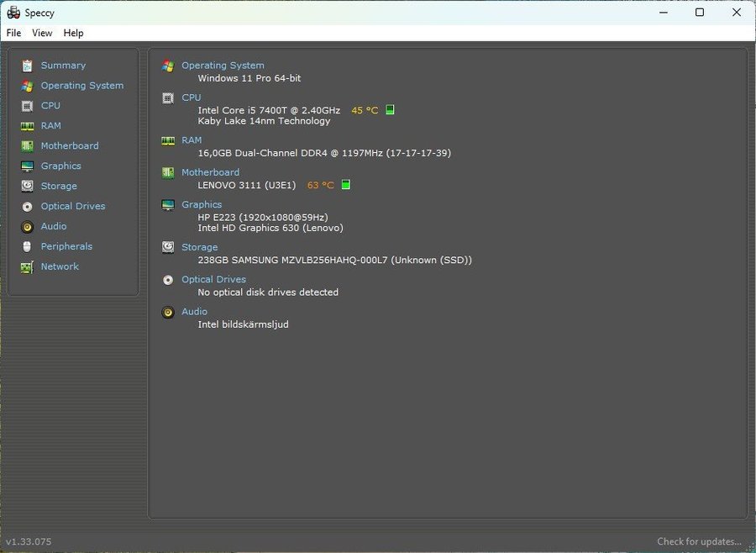Click version number v1.33.075 in status bar
The width and height of the screenshot is (756, 553).
pyautogui.click(x=29, y=541)
